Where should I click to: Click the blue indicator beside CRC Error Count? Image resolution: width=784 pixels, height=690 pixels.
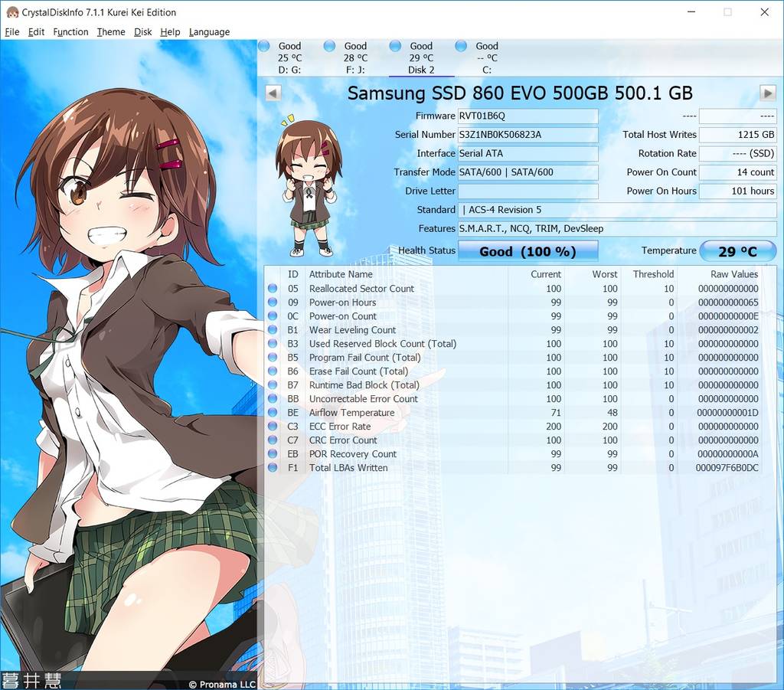274,440
